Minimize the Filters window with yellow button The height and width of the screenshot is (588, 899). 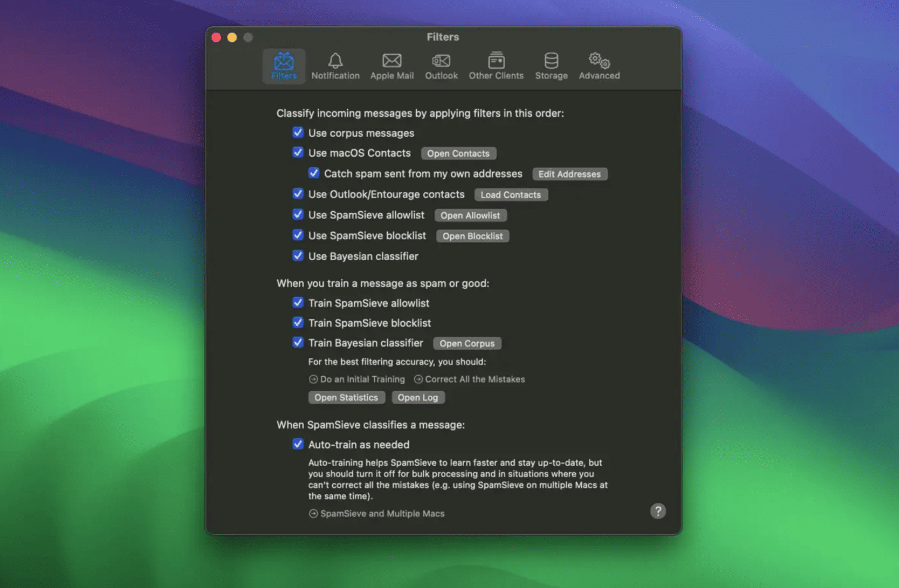[232, 38]
